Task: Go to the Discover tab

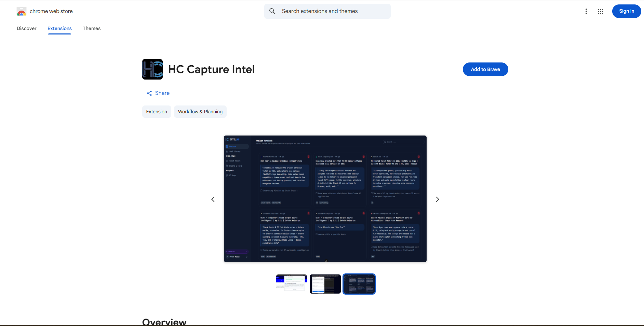Action: pos(27,28)
